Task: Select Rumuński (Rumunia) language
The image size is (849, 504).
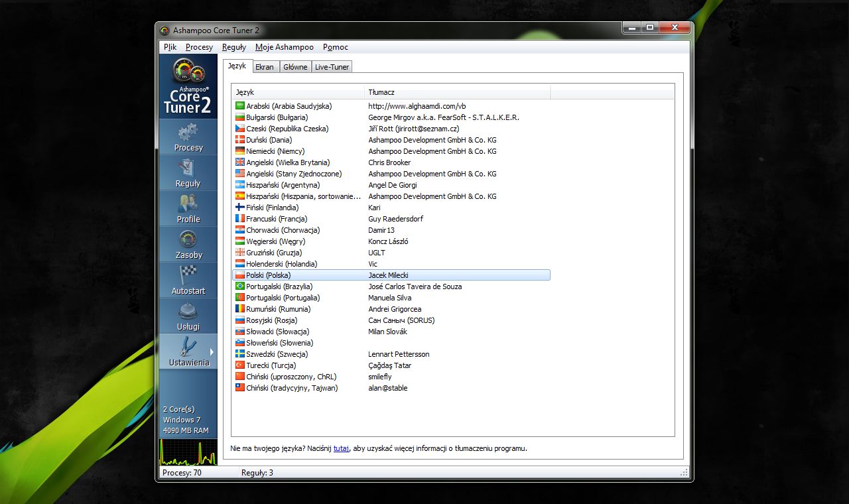Action: 391,309
